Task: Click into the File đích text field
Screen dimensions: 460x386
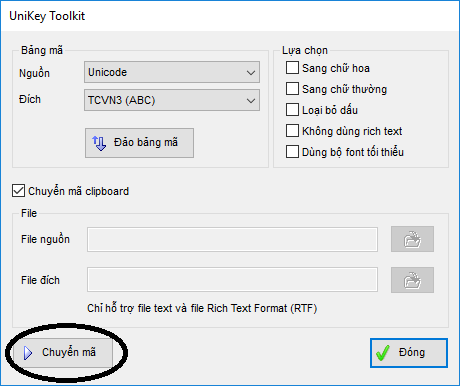Action: coord(232,279)
